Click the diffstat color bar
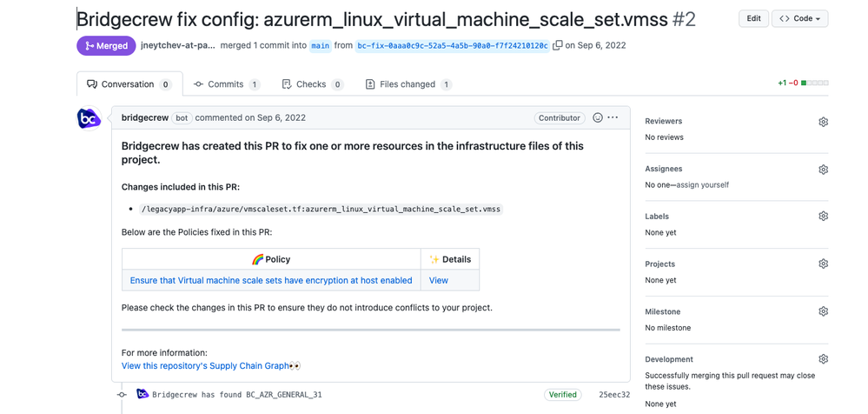Viewport: 868px width, 414px height. point(815,83)
